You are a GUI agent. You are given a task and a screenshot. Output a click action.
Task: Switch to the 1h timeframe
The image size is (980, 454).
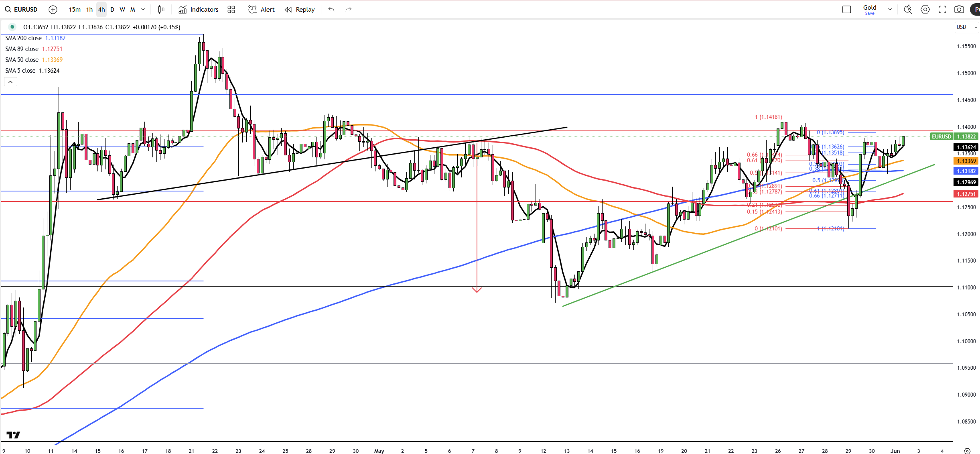pos(89,9)
